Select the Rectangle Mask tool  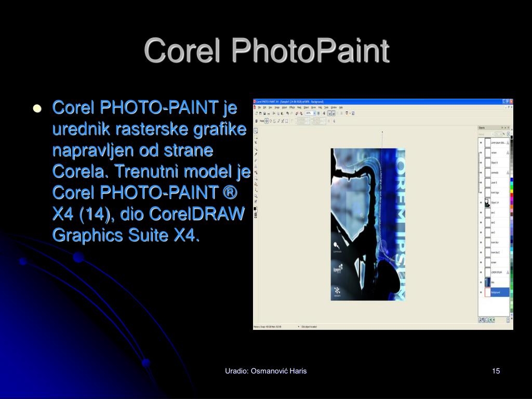[256, 137]
